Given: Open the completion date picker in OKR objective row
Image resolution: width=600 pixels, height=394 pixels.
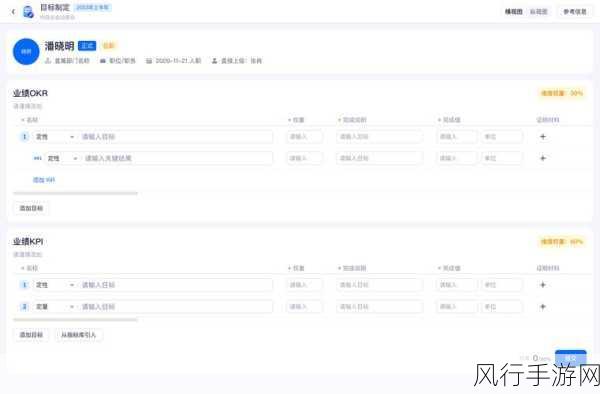Looking at the screenshot, I should pyautogui.click(x=380, y=137).
